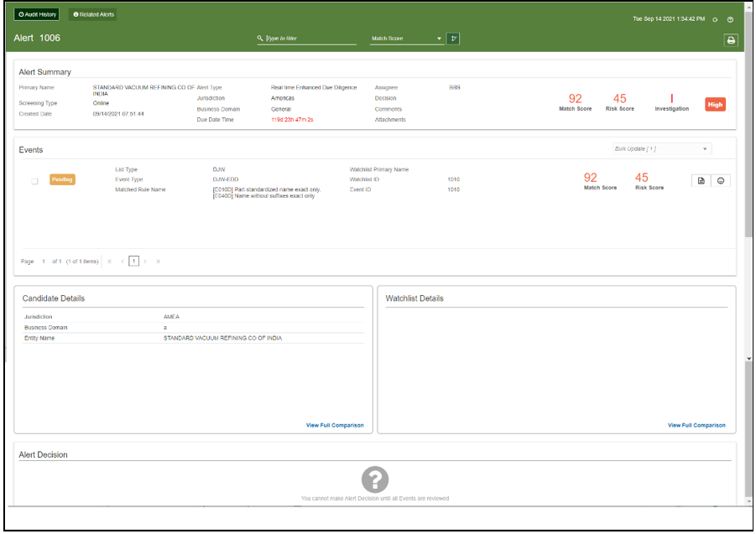Click the alert Match Score value 92

click(576, 99)
